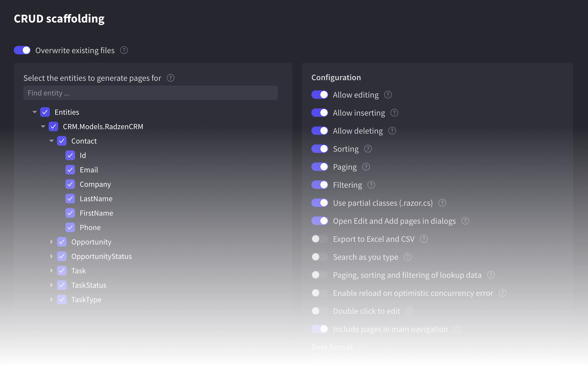Click help icon beside Search as you type
Viewport: 588px width, 367px height.
pos(407,257)
